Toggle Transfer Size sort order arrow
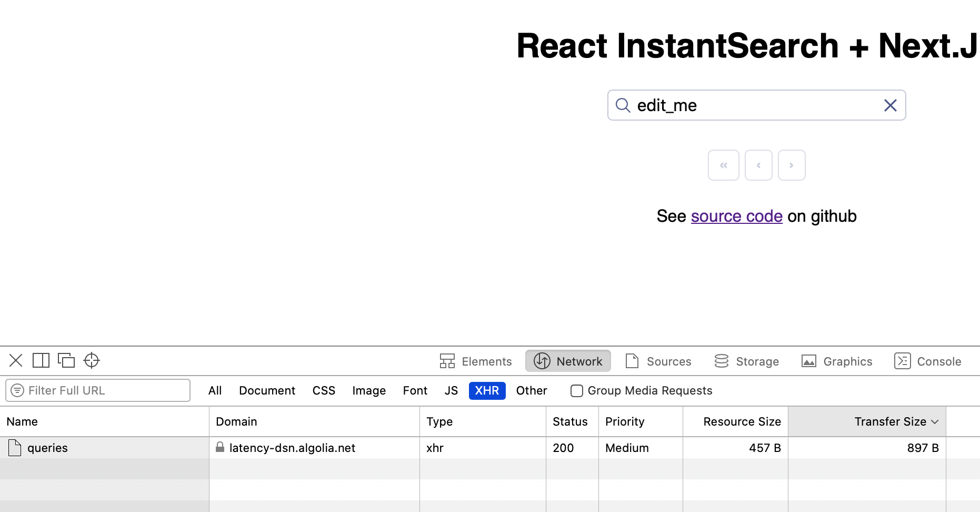 pyautogui.click(x=935, y=422)
